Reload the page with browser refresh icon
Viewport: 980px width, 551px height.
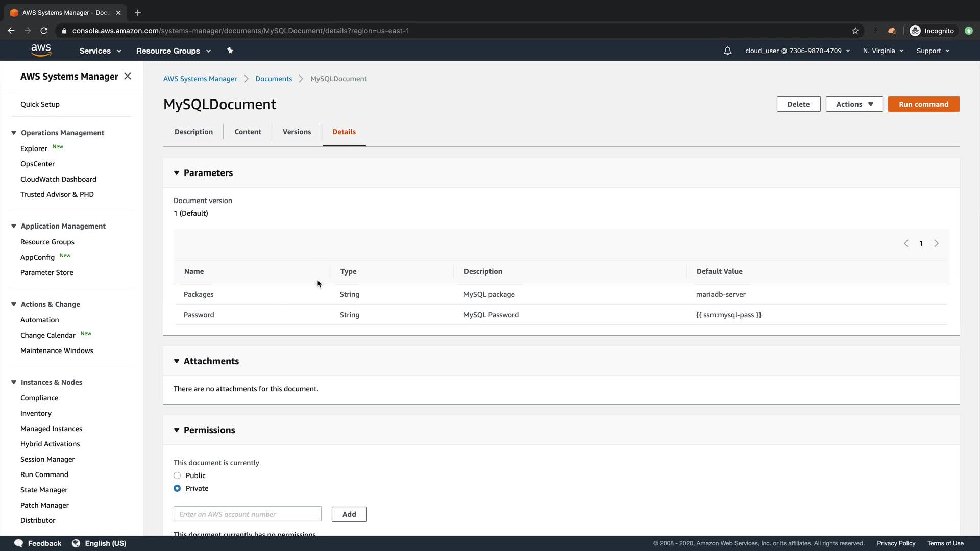tap(44, 31)
